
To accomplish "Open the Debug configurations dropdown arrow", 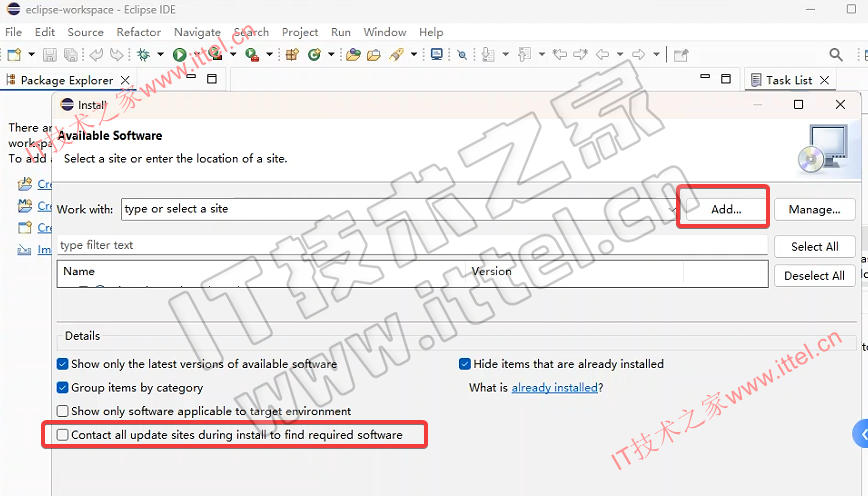I will (161, 54).
